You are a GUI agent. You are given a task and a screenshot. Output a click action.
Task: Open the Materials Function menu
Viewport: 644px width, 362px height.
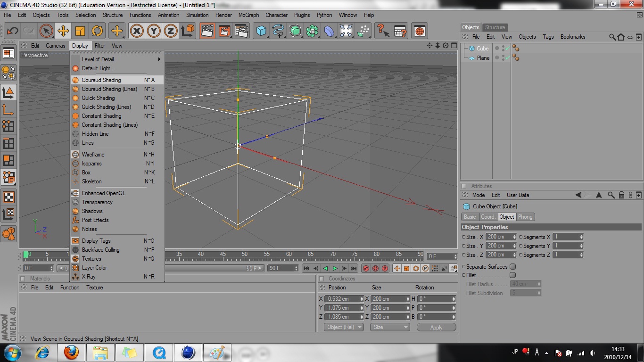click(x=70, y=288)
